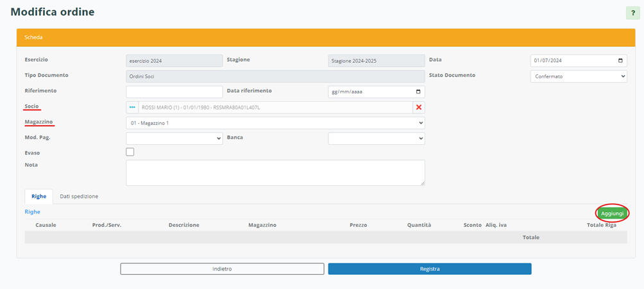
Task: Select the Righe tab
Action: (38, 196)
